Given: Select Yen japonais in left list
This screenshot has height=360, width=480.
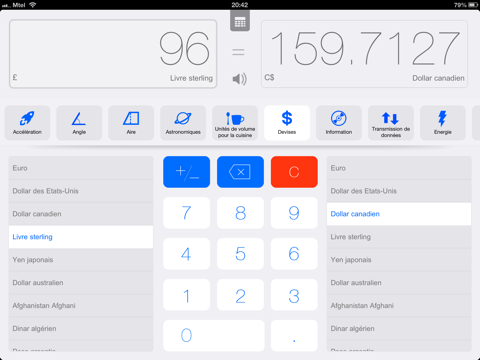Looking at the screenshot, I should point(81,260).
